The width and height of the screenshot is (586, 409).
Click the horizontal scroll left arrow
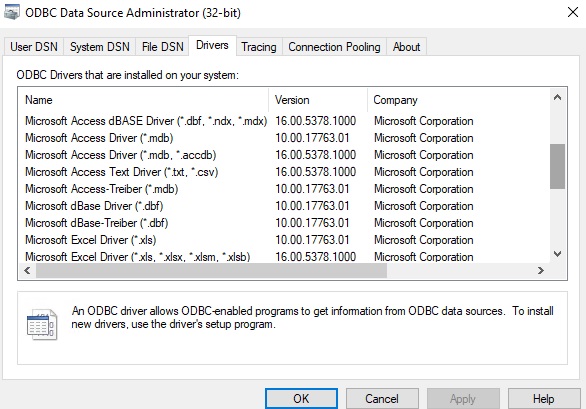(27, 270)
